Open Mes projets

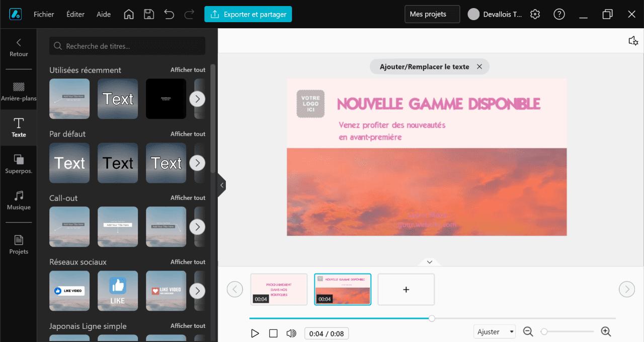(432, 14)
